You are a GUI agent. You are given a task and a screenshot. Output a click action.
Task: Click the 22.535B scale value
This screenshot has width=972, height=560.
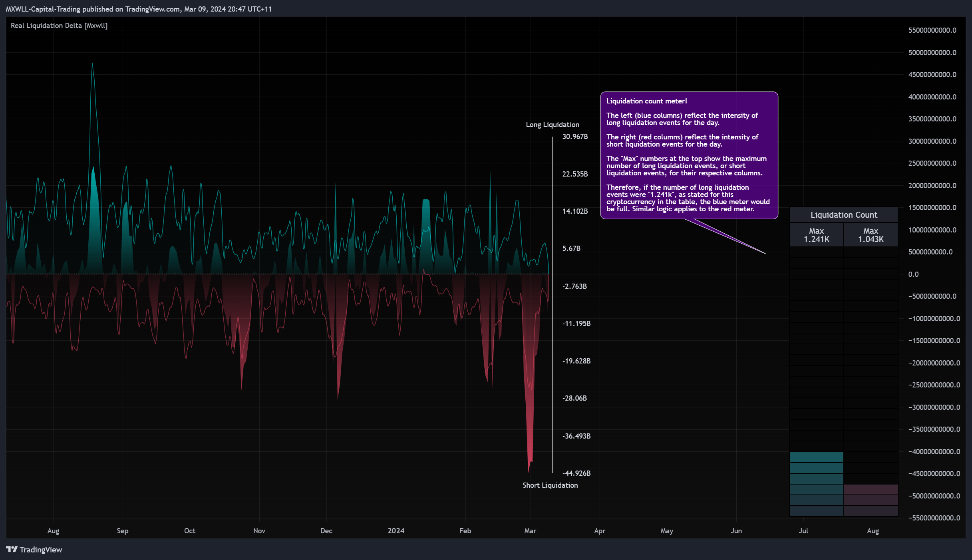coord(575,174)
